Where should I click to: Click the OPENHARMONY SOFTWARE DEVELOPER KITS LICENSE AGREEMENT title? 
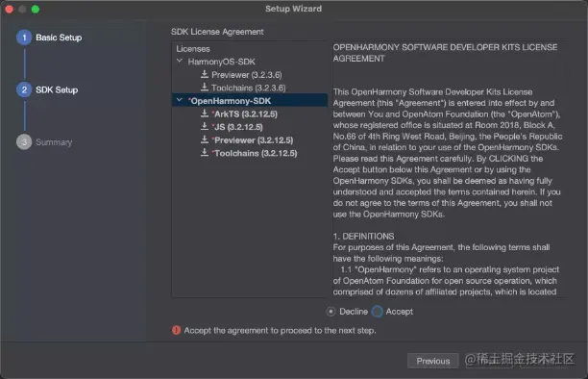pyautogui.click(x=445, y=53)
